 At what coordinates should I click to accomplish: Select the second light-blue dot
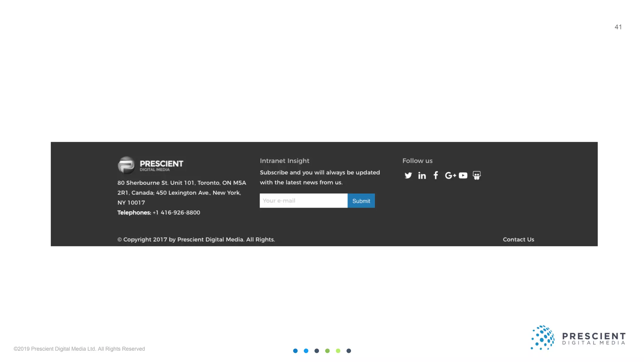[x=306, y=351]
